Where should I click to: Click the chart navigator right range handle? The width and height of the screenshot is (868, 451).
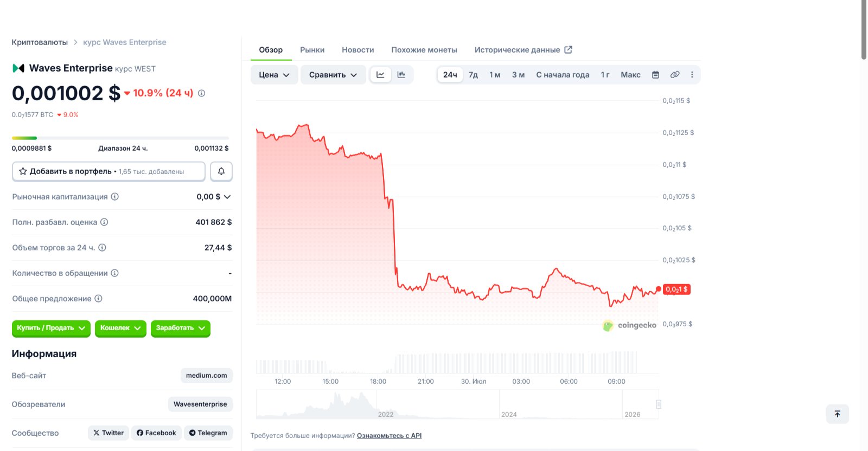(x=659, y=404)
